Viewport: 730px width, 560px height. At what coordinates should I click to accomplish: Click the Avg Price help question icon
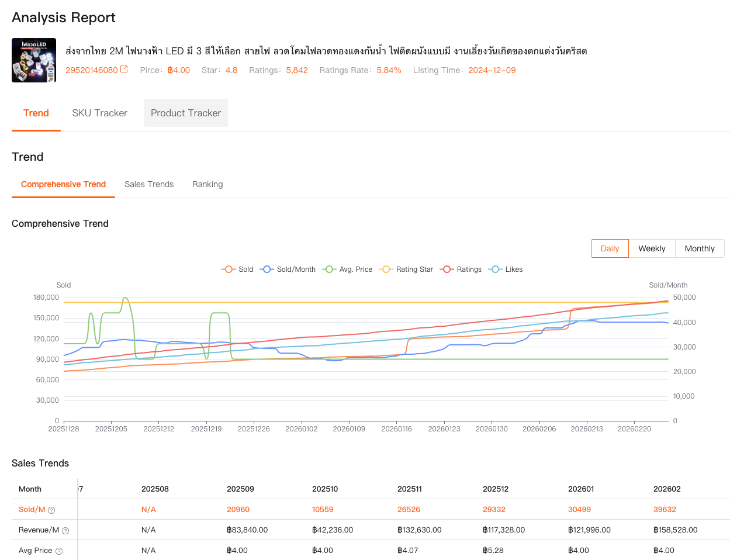(x=59, y=551)
